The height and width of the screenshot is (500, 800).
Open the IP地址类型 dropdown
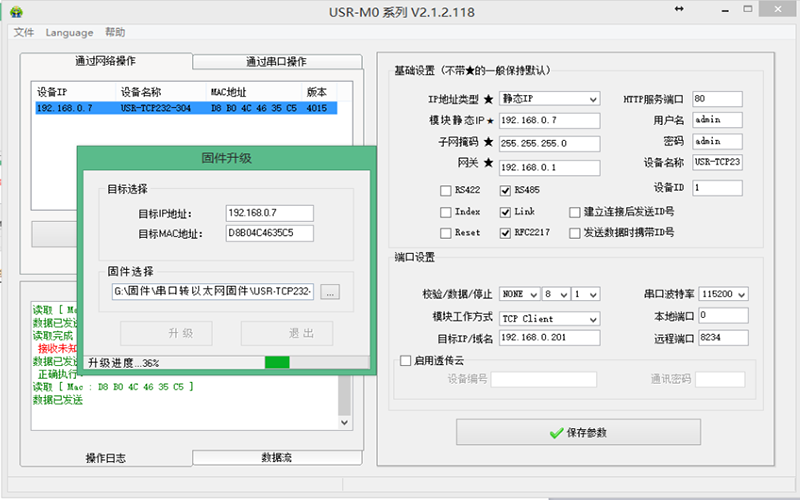[592, 99]
